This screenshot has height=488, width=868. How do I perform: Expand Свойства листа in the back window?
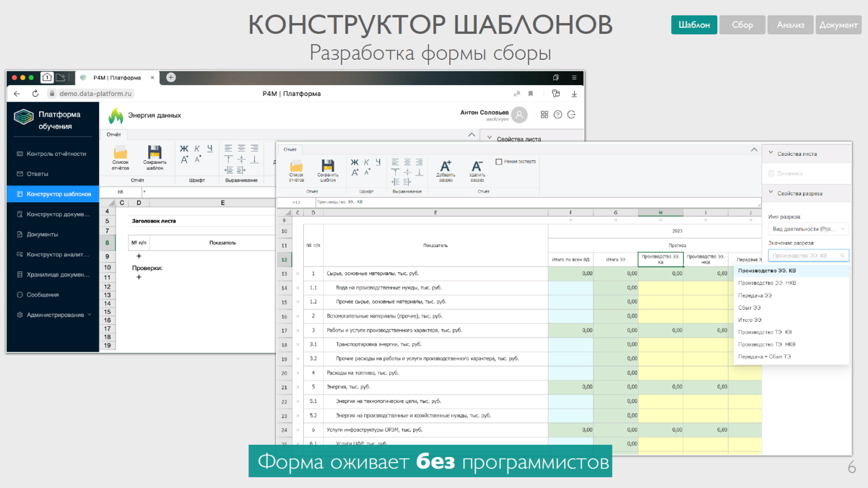pos(490,138)
